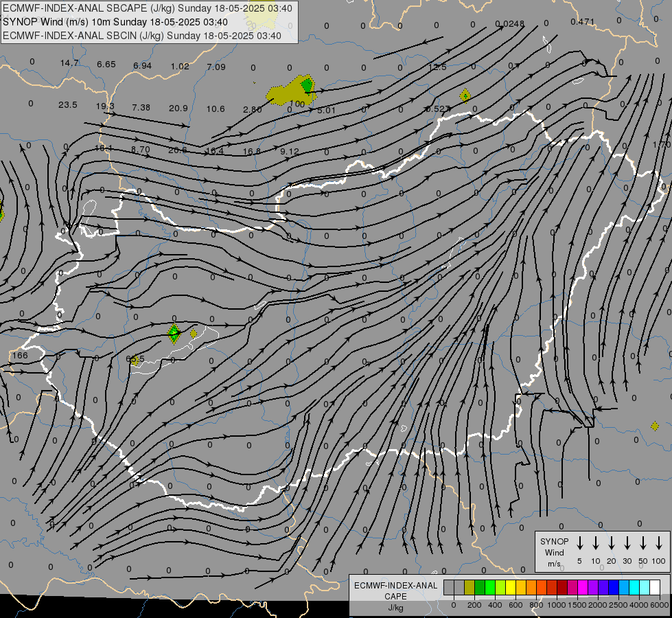Screen dimensions: 672x618
Task: Select the bright green diamond CAPE marker
Action: coord(174,334)
